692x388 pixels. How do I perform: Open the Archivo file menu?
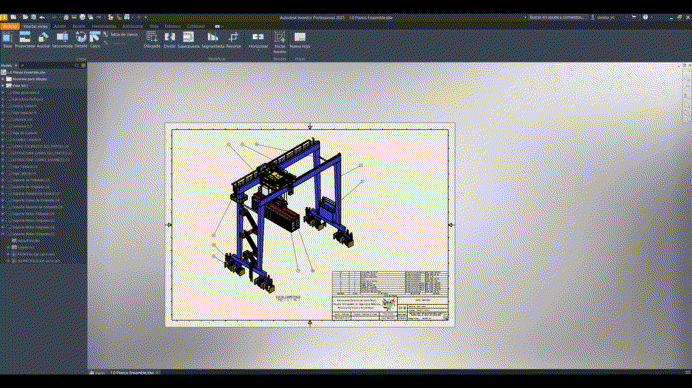coord(10,26)
